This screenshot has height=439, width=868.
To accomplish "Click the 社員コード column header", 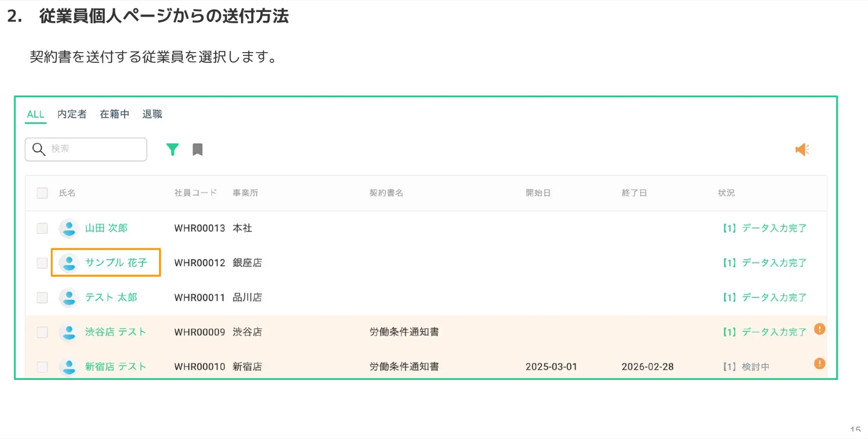I will click(195, 193).
